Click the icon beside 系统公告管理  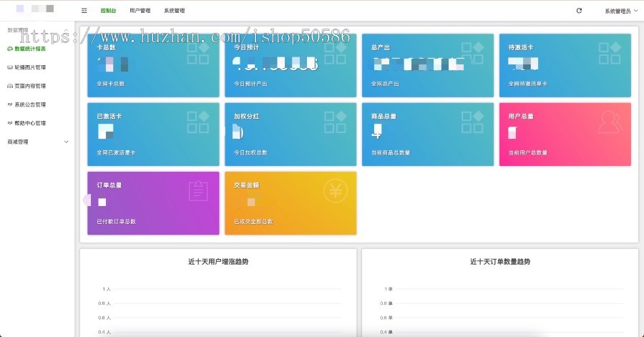pos(10,104)
